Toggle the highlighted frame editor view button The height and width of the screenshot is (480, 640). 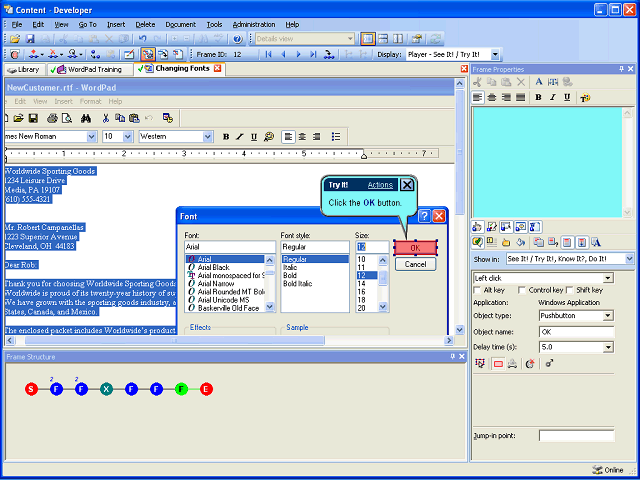point(148,54)
